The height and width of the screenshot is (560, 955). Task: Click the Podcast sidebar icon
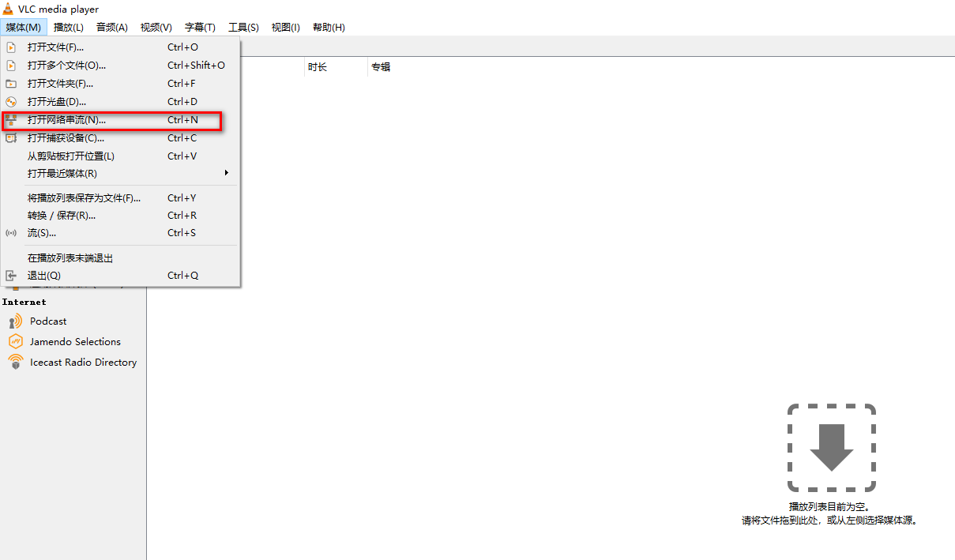(x=16, y=321)
